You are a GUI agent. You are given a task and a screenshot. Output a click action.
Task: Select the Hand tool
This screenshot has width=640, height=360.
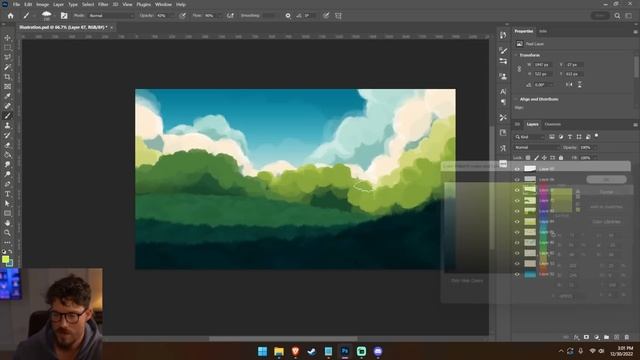pos(7,223)
